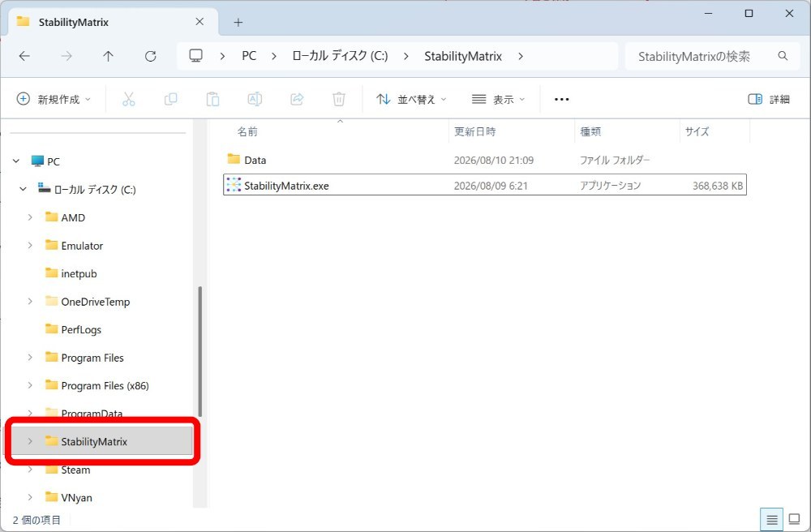Open the 新規作成 dropdown

[54, 99]
